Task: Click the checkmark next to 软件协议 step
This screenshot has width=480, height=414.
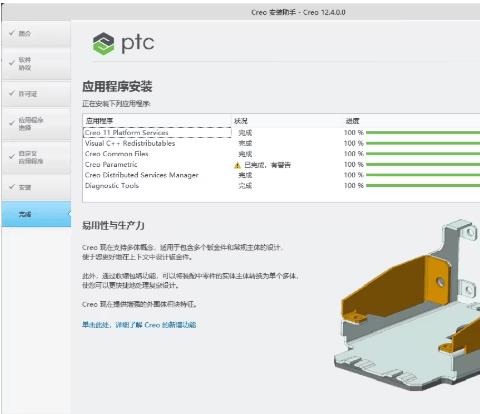Action: coord(12,63)
